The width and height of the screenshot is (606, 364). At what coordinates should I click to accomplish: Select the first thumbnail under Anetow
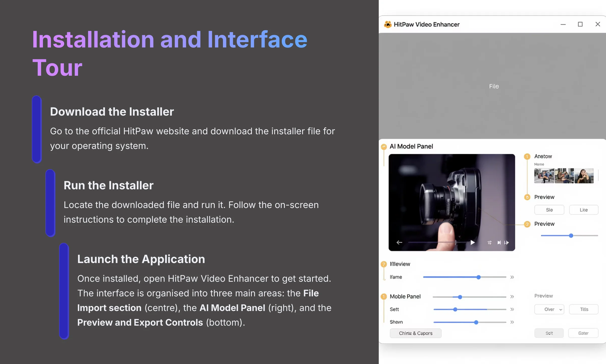[x=544, y=176]
